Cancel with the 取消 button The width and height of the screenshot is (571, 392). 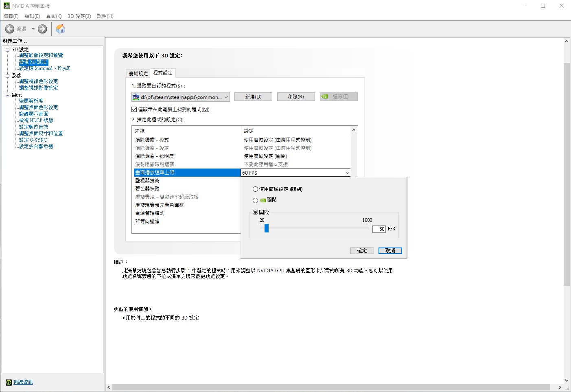390,251
